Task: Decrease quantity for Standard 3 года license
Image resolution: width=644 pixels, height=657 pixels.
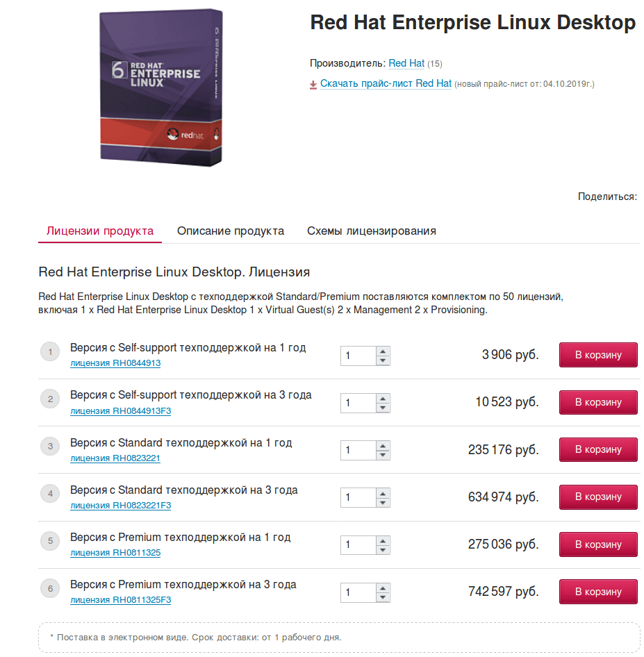Action: pyautogui.click(x=383, y=502)
